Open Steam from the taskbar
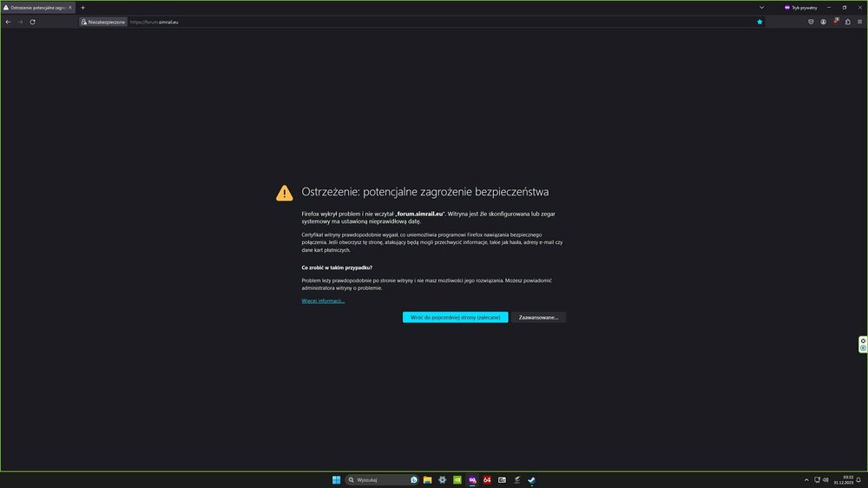Image resolution: width=868 pixels, height=488 pixels. coord(531,479)
